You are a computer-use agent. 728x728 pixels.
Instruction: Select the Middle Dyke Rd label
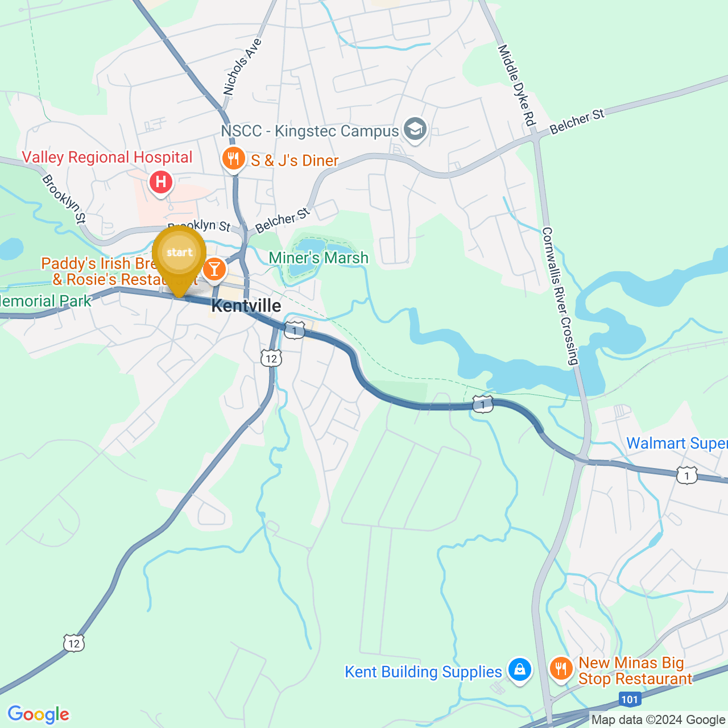pos(516,85)
